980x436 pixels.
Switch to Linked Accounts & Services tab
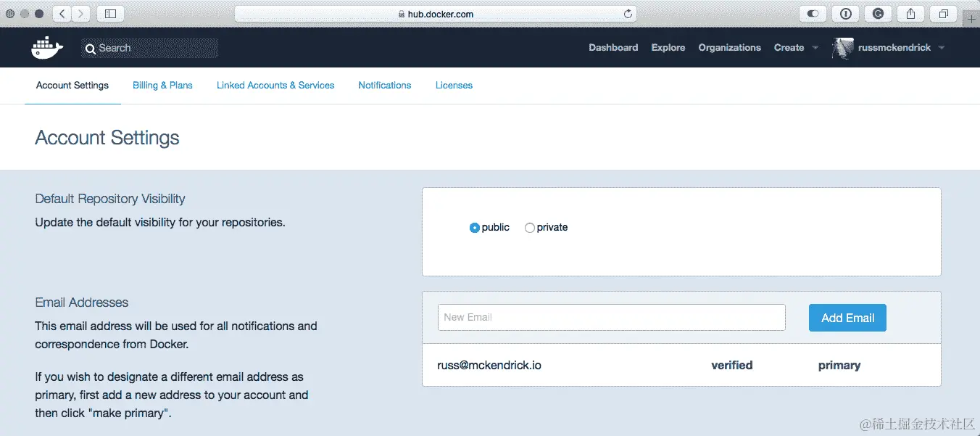[x=275, y=86]
